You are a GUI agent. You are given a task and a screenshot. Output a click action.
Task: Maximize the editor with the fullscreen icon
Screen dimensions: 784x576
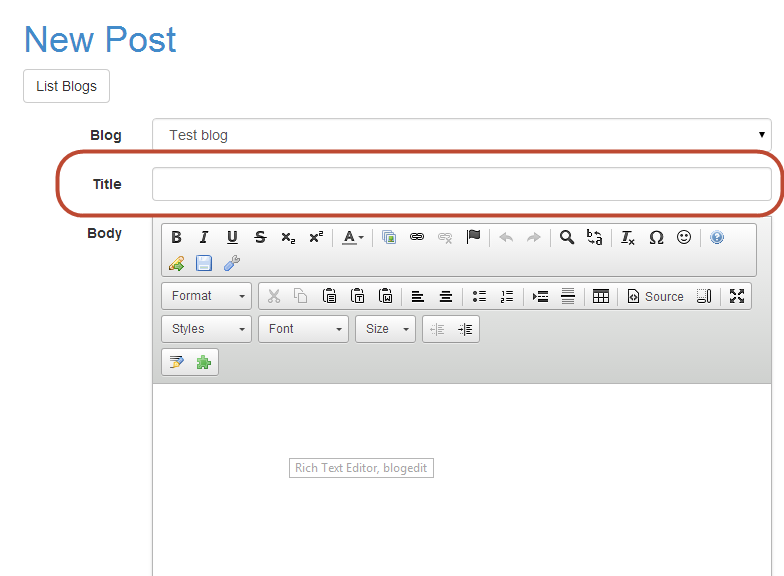tap(737, 296)
